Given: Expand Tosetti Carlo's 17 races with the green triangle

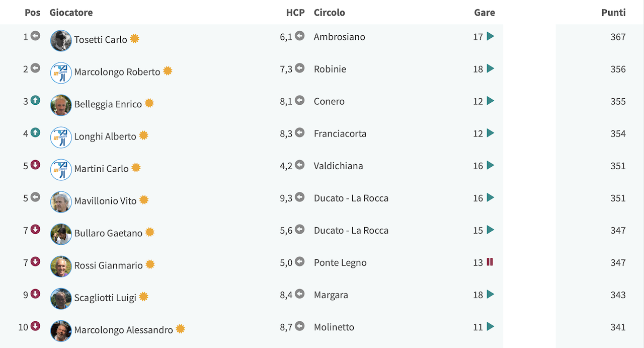Looking at the screenshot, I should click(491, 36).
